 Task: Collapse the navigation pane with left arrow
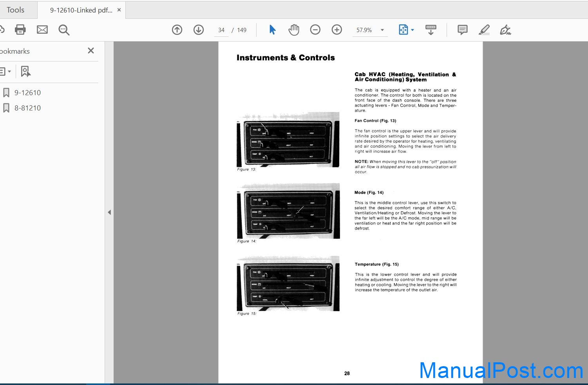tap(109, 212)
